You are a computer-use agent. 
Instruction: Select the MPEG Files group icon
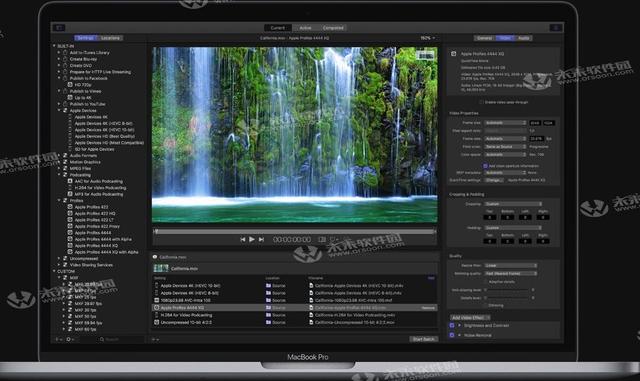coord(65,168)
